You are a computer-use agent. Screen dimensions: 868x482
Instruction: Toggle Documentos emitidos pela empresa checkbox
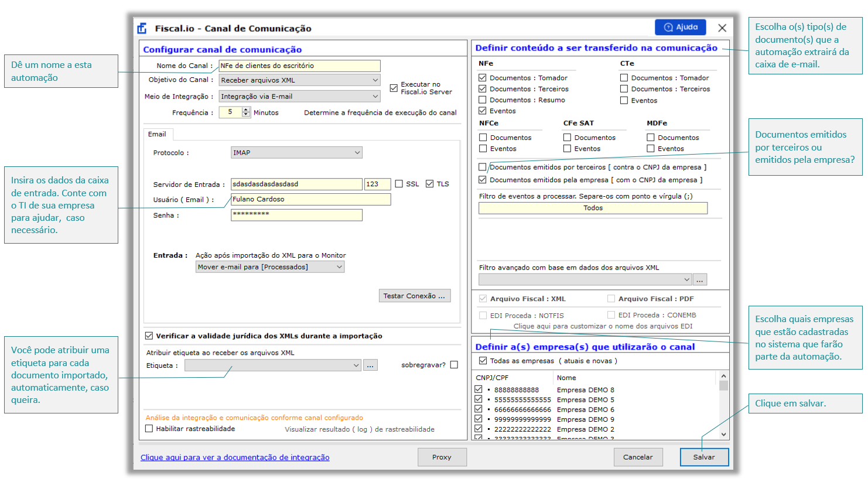click(482, 180)
